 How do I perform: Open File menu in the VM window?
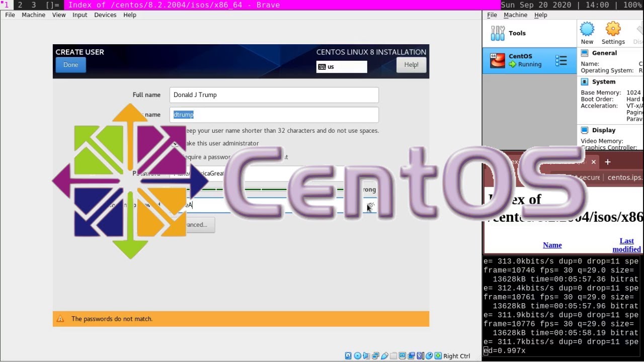[10, 15]
